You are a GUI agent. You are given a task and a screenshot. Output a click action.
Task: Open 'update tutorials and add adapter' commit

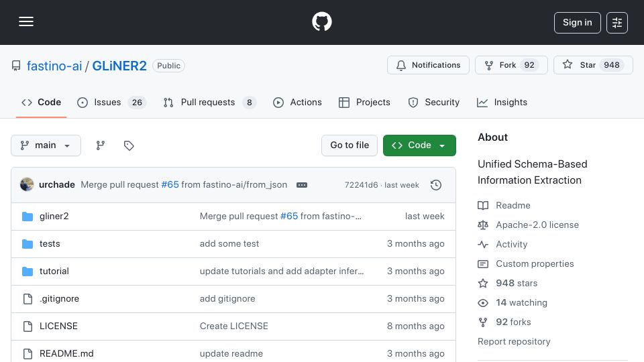point(282,271)
